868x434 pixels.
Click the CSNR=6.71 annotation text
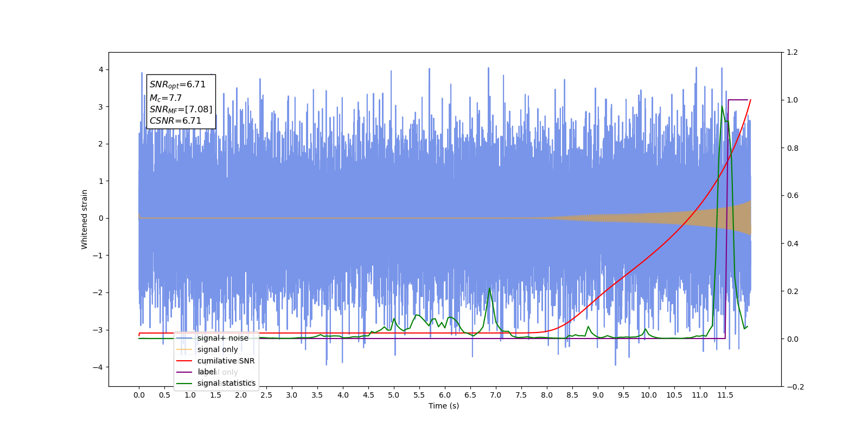tap(175, 121)
